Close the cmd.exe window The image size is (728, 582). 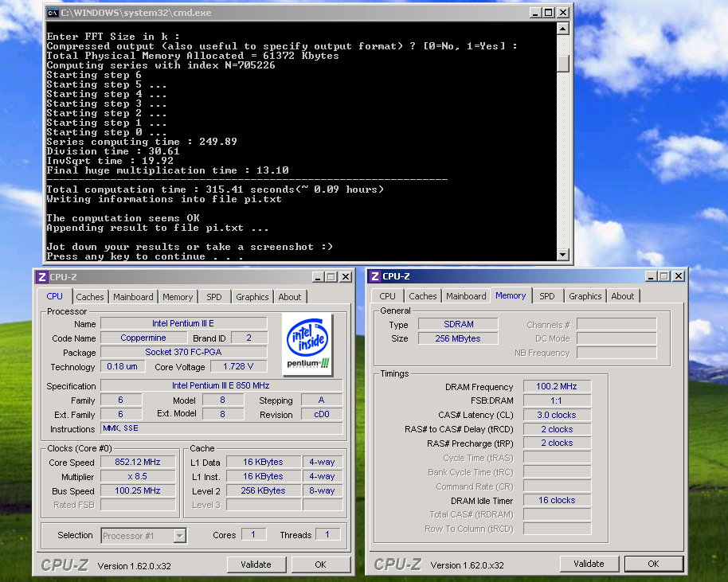click(x=562, y=13)
